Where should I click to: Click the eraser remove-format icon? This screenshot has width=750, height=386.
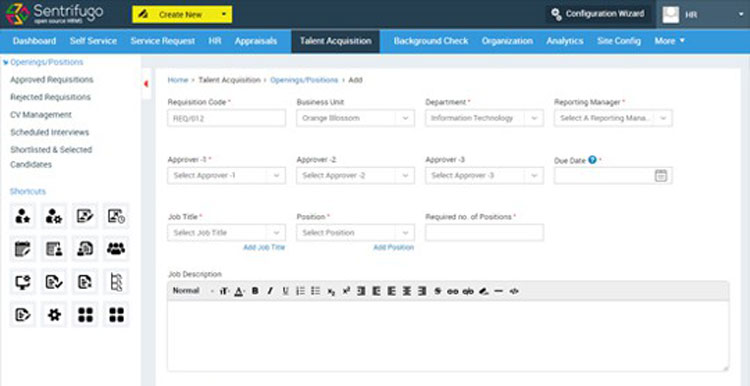(484, 291)
